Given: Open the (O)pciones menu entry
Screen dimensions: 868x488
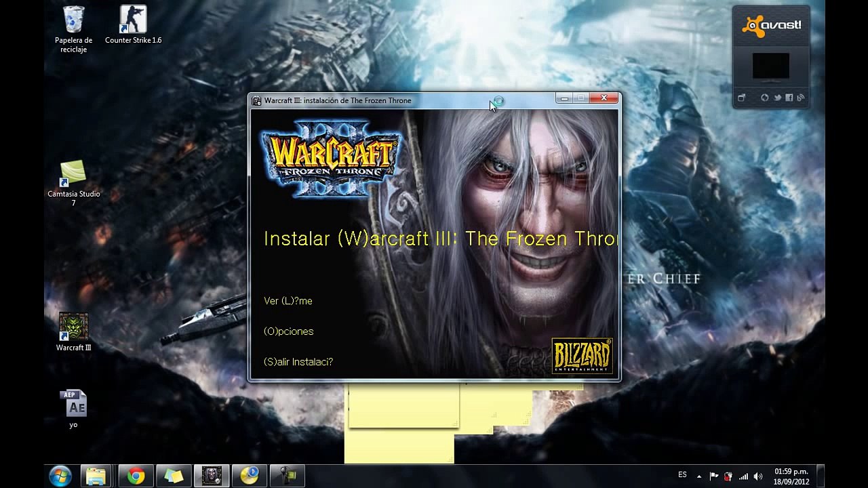Looking at the screenshot, I should [289, 331].
